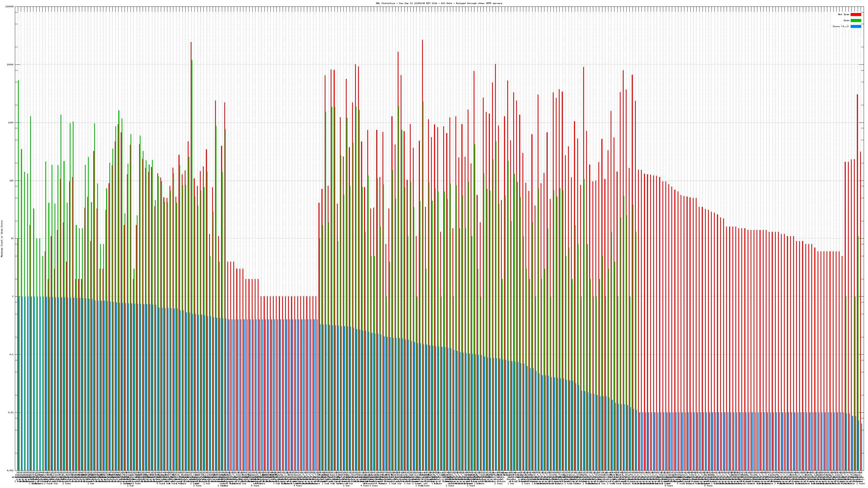Click the 10 y-axis tick label
Image resolution: width=868 pixels, height=488 pixels.
click(12, 239)
